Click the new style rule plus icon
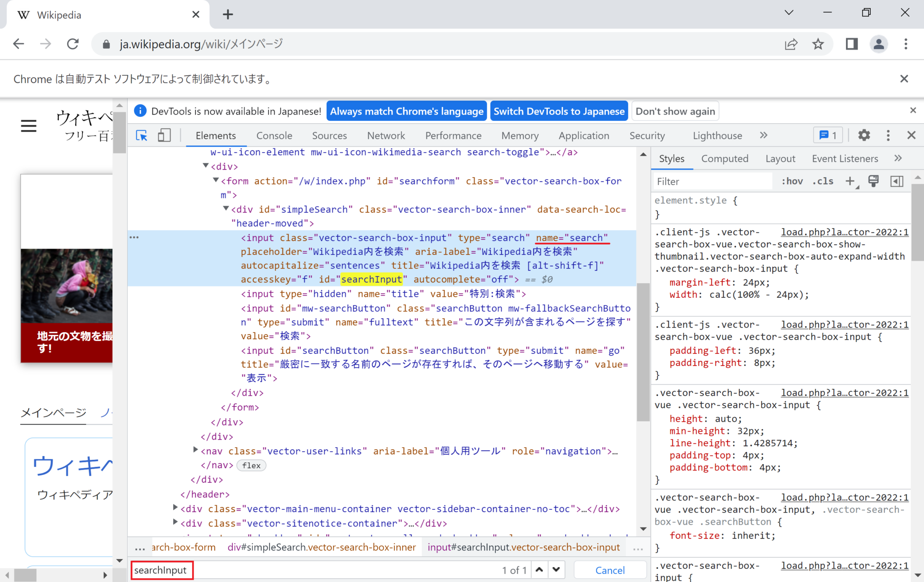This screenshot has width=924, height=582. point(850,181)
